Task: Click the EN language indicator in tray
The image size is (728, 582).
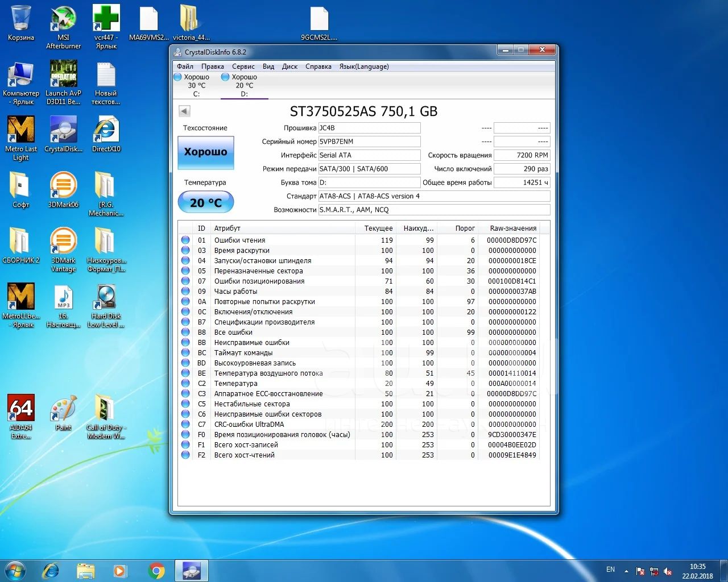Action: (610, 569)
